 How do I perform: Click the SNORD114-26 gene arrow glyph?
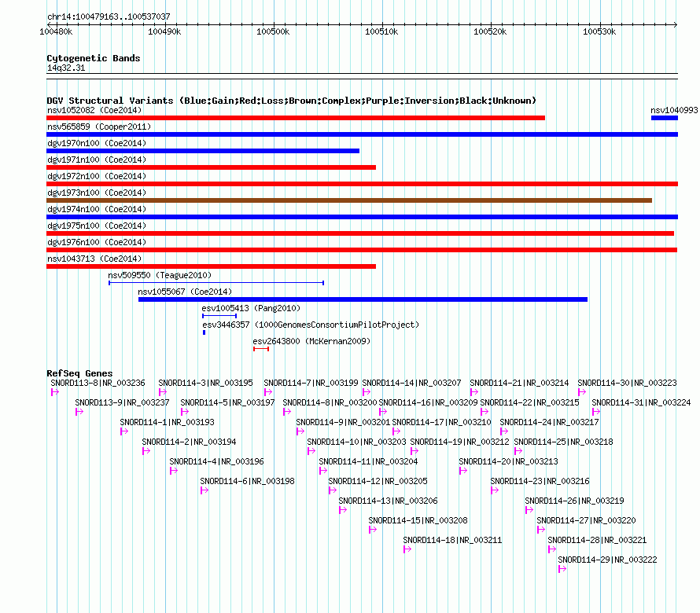tap(529, 510)
